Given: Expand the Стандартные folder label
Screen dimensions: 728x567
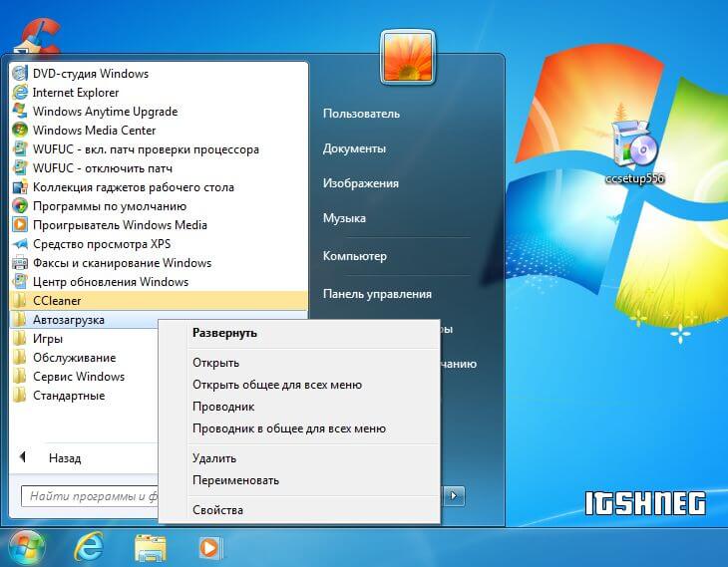Looking at the screenshot, I should [69, 396].
